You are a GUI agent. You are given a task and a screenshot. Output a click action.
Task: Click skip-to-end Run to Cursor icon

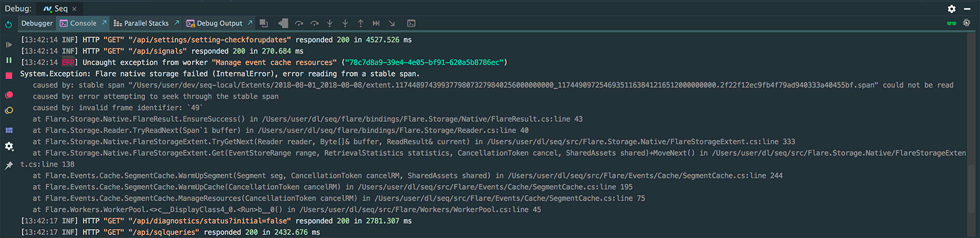376,23
